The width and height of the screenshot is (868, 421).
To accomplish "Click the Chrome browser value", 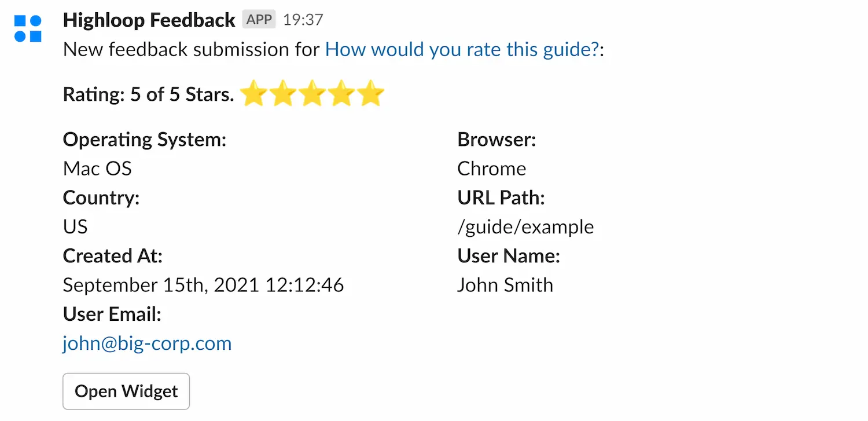I will pyautogui.click(x=491, y=169).
